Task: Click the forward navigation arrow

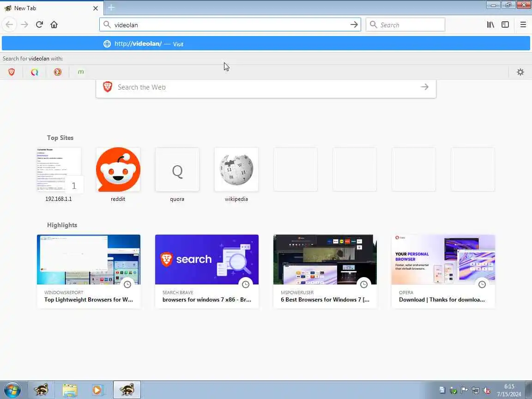Action: (24, 25)
